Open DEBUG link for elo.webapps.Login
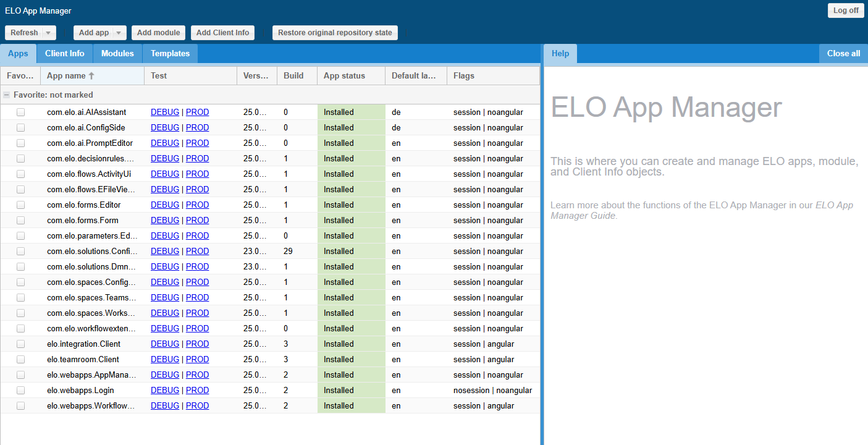Viewport: 868px width, 445px height. click(x=165, y=391)
